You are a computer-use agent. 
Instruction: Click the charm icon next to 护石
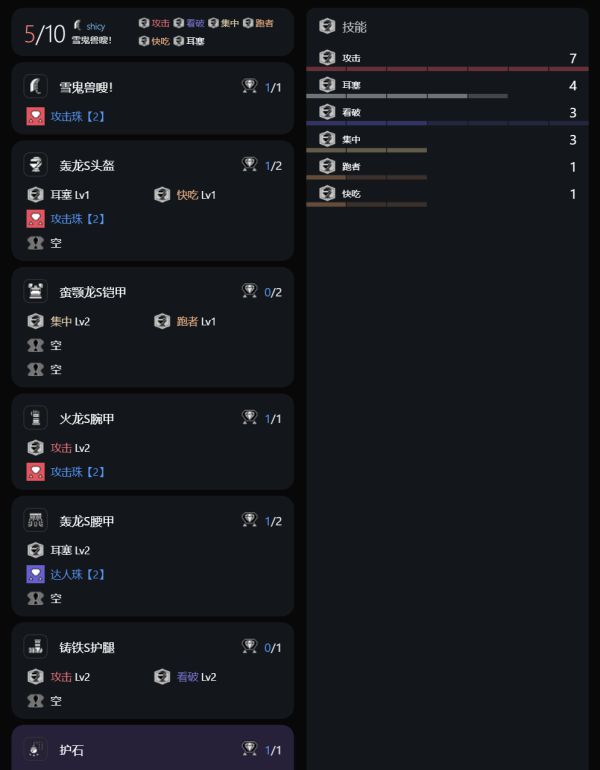[x=36, y=749]
